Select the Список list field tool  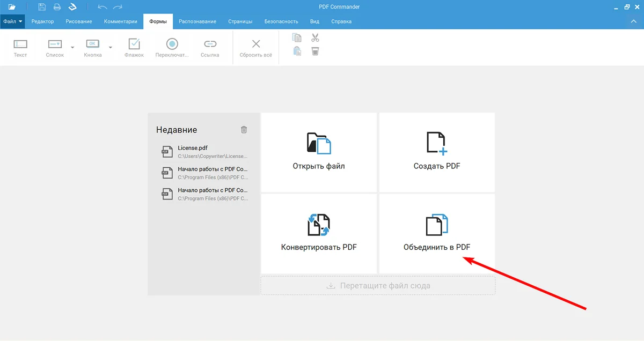55,48
